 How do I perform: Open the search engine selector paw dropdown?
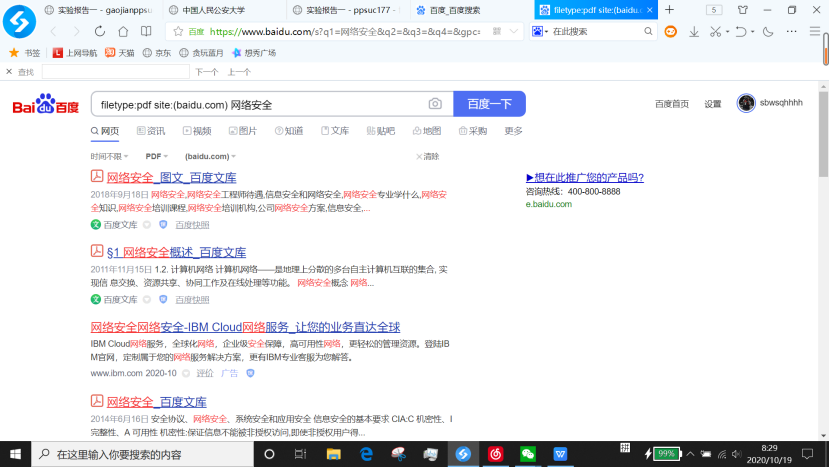(x=540, y=32)
